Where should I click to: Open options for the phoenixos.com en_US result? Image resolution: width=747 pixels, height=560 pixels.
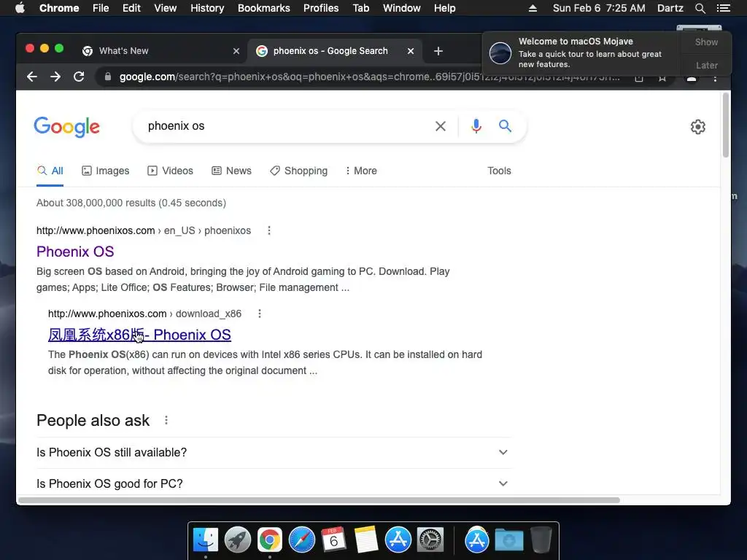269,230
